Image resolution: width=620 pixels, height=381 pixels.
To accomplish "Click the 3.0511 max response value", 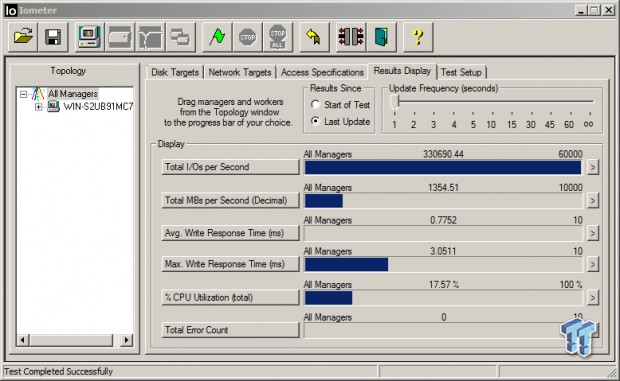I will (443, 251).
